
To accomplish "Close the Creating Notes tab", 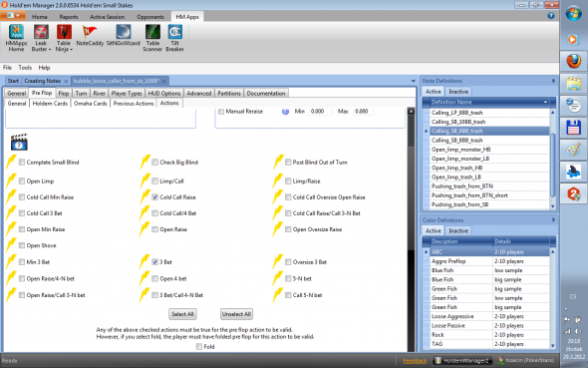I will [x=67, y=81].
